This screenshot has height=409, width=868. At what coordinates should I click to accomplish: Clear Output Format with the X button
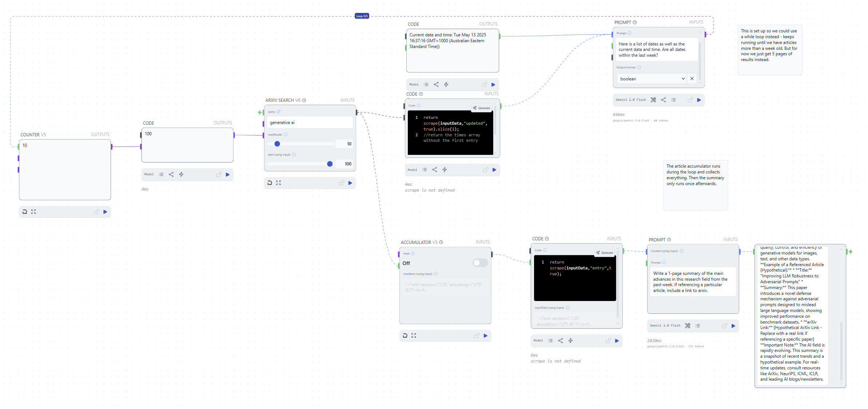click(x=692, y=79)
